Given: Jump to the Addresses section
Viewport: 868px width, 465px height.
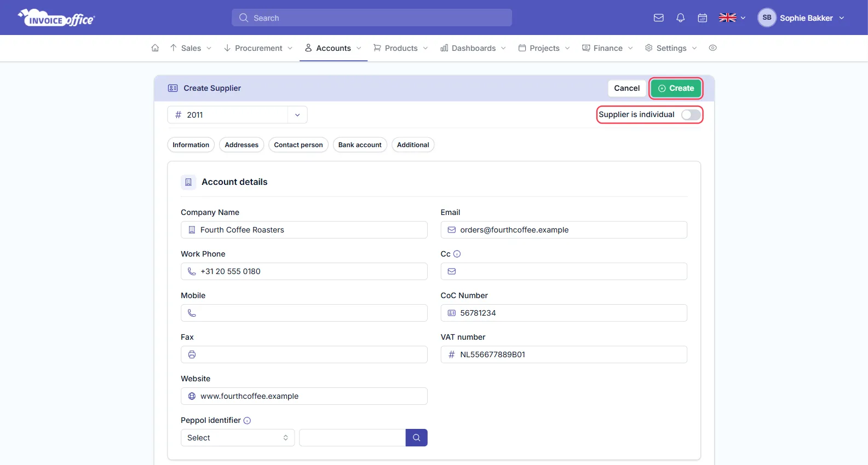Looking at the screenshot, I should tap(242, 145).
